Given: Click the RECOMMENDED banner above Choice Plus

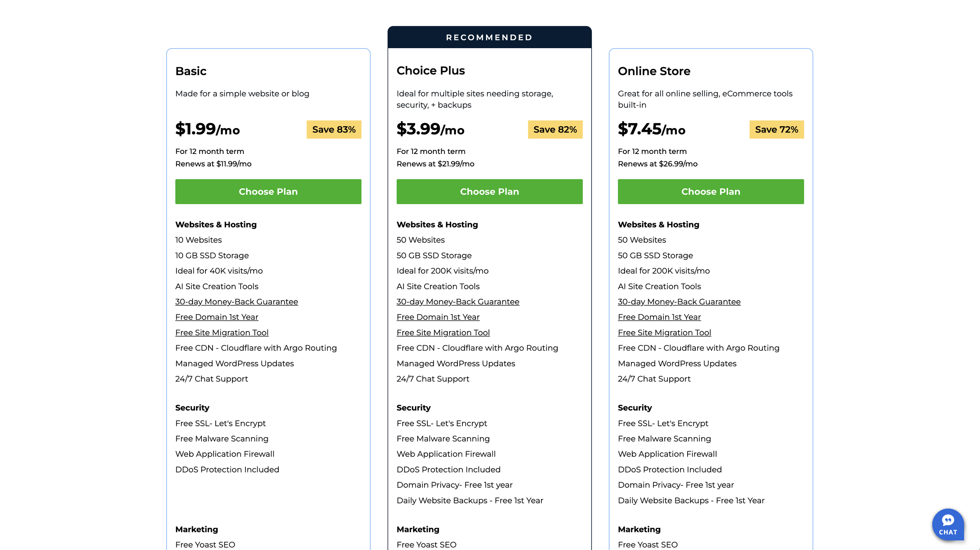Looking at the screenshot, I should point(489,38).
